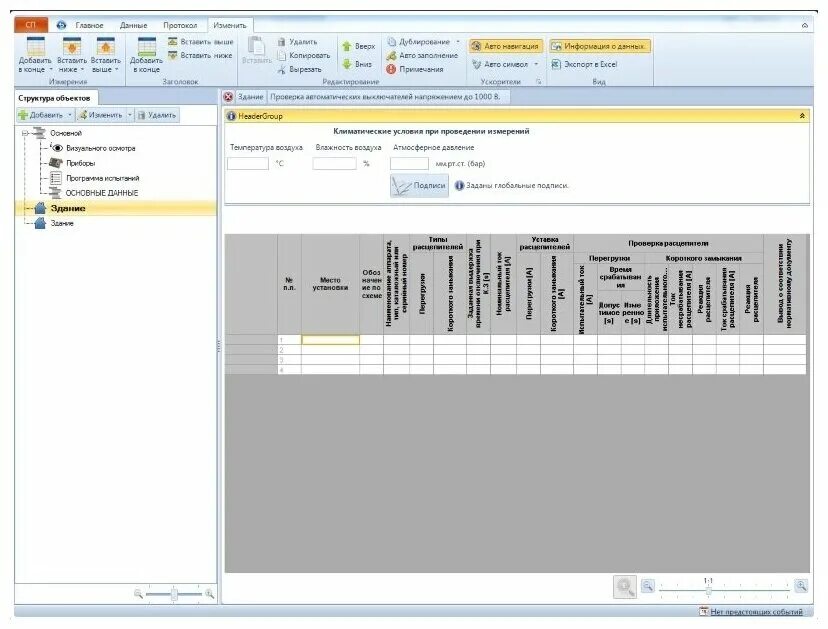Click the Примечания red icon
The image size is (828, 629).
[x=391, y=69]
